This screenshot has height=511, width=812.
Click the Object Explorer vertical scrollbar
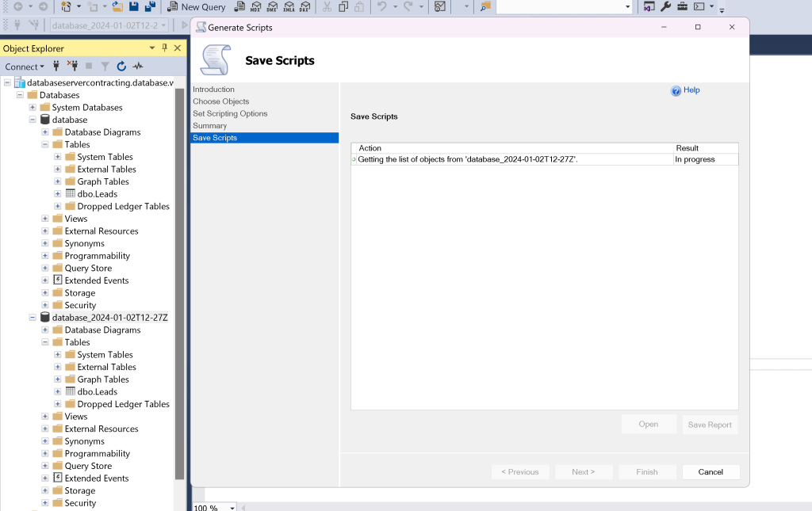(x=180, y=284)
